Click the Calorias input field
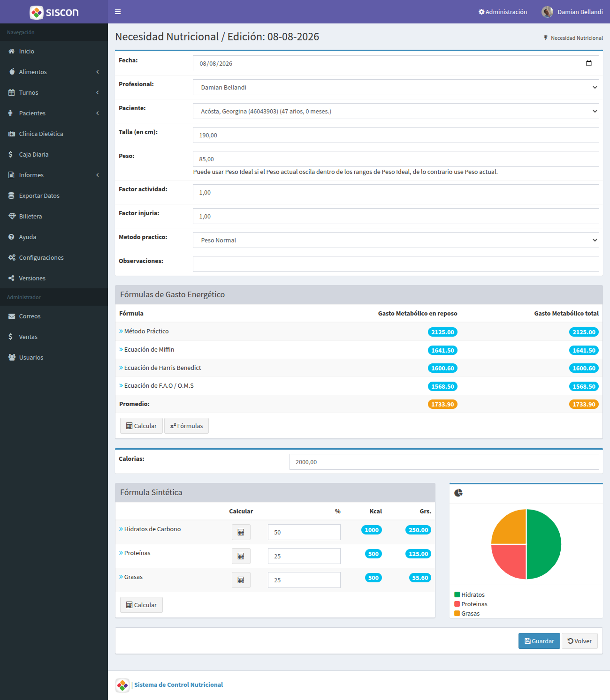Viewport: 610px width, 700px height. coord(444,462)
